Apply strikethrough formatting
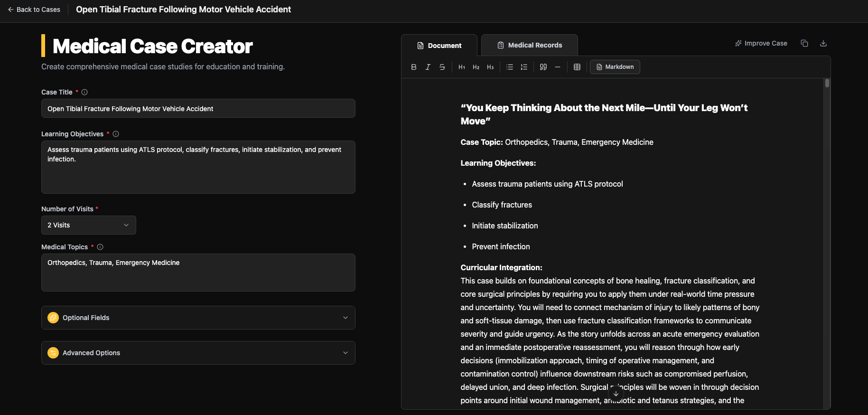This screenshot has height=415, width=868. click(442, 67)
